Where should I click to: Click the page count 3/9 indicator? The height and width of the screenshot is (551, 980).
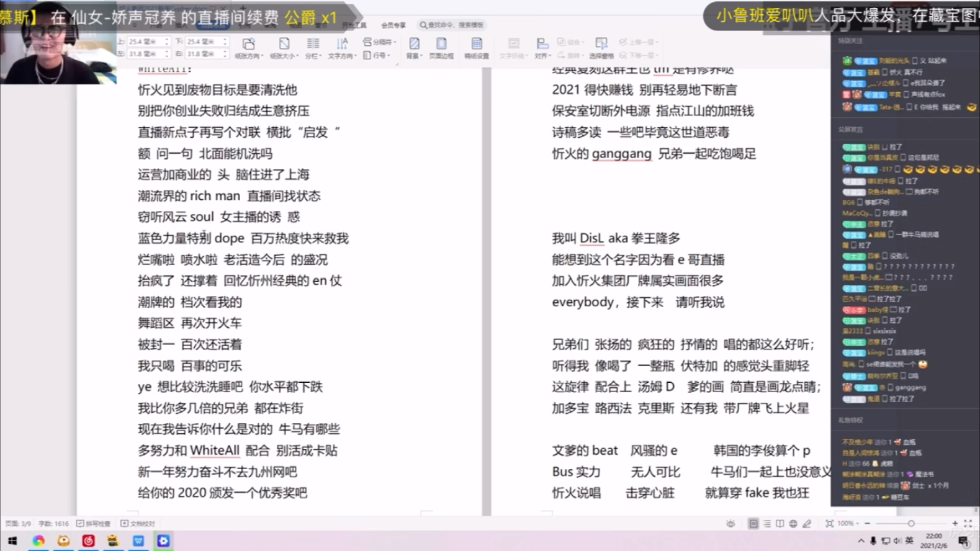tap(17, 524)
